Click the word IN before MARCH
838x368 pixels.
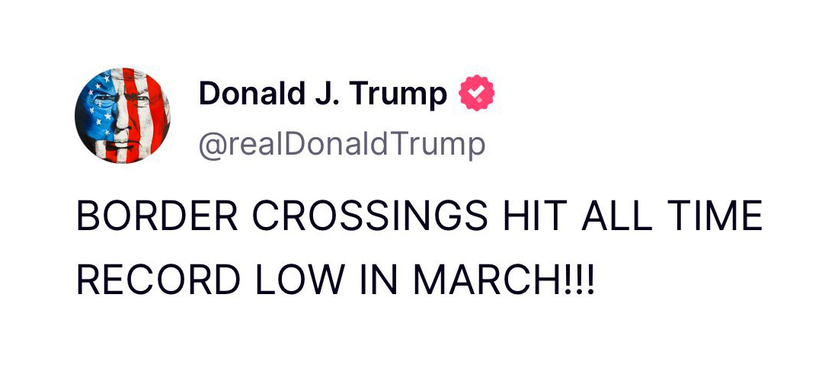tap(379, 280)
